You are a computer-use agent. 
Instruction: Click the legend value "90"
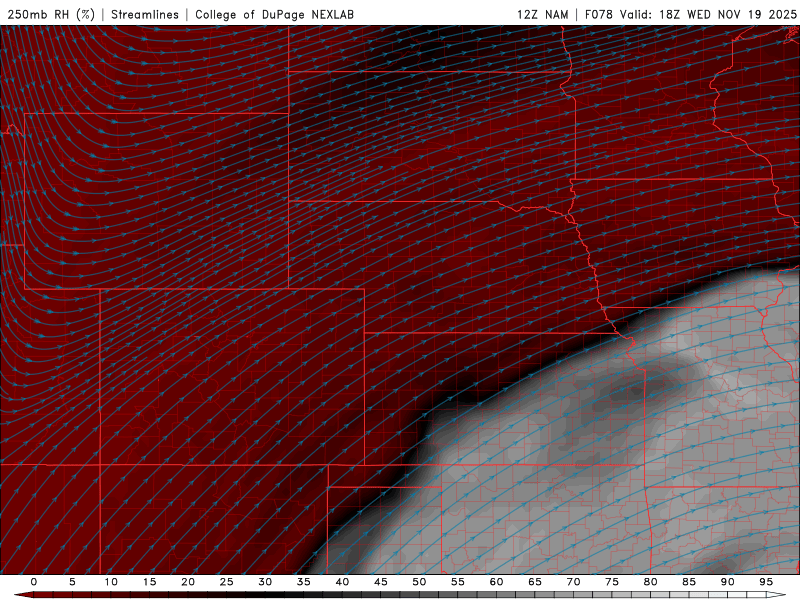point(728,582)
